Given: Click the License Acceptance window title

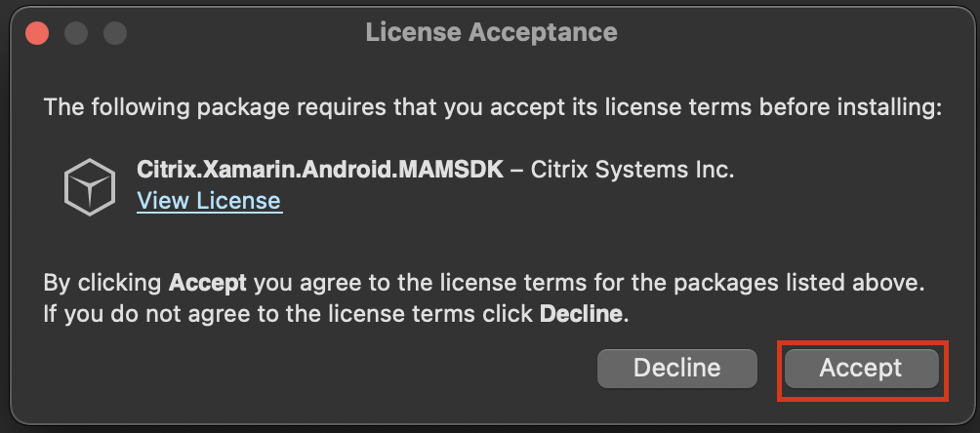Looking at the screenshot, I should pyautogui.click(x=491, y=32).
